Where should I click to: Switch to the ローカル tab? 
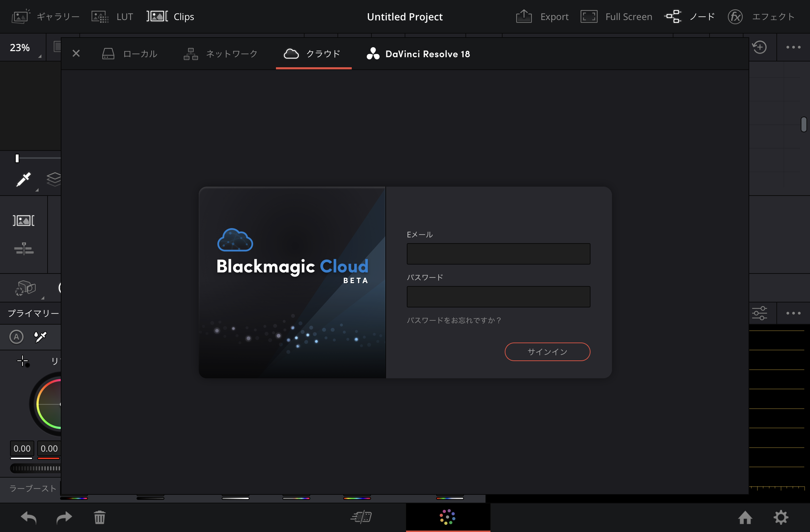(x=130, y=54)
